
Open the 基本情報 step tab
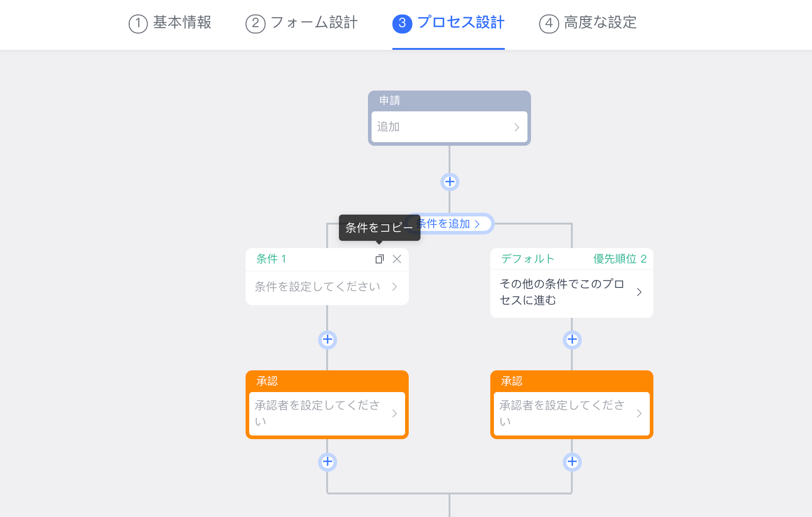170,23
